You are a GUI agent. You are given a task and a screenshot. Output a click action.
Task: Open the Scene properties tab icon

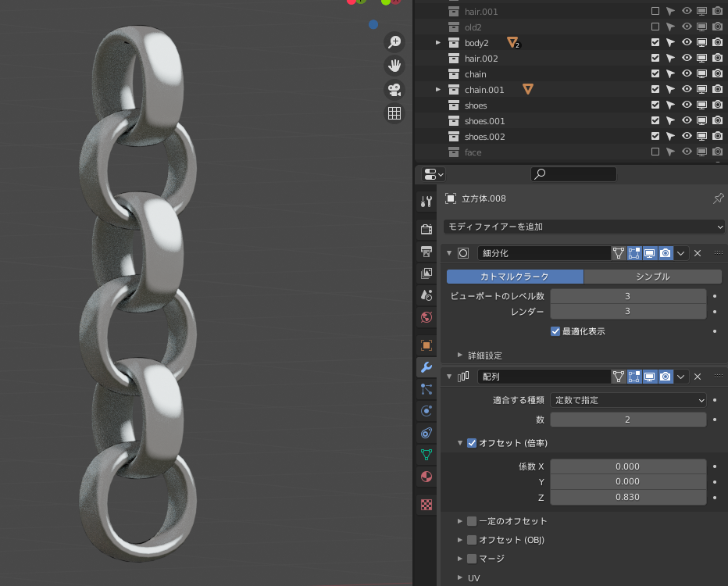426,295
